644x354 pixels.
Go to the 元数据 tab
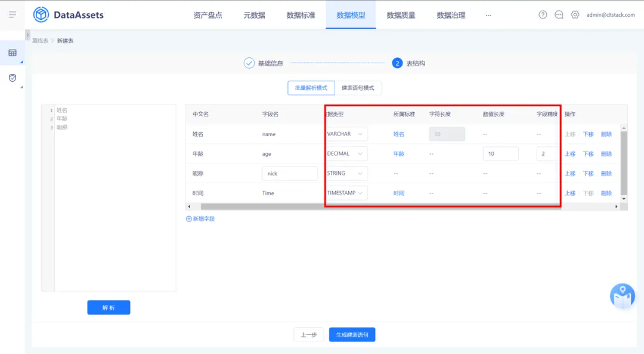[254, 15]
